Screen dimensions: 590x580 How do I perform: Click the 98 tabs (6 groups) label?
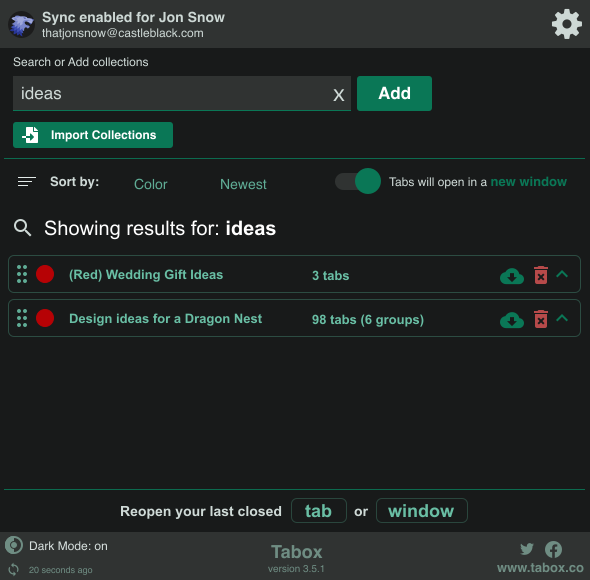[368, 320]
